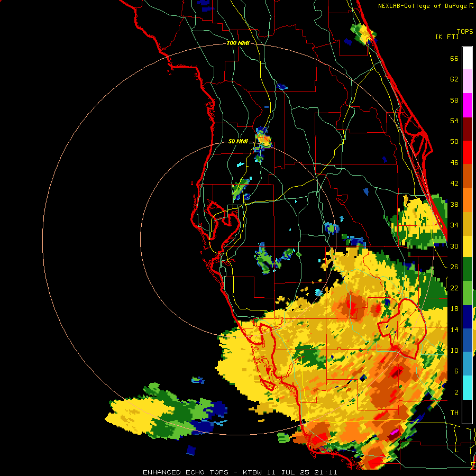
Task: Select legend value 18
Action: (x=454, y=309)
